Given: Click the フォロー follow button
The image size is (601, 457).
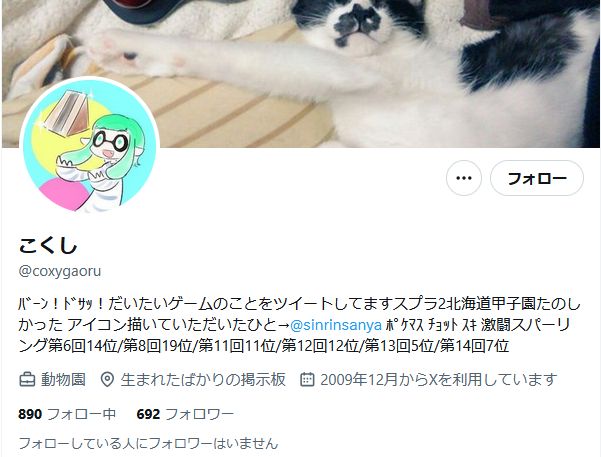Looking at the screenshot, I should click(537, 178).
